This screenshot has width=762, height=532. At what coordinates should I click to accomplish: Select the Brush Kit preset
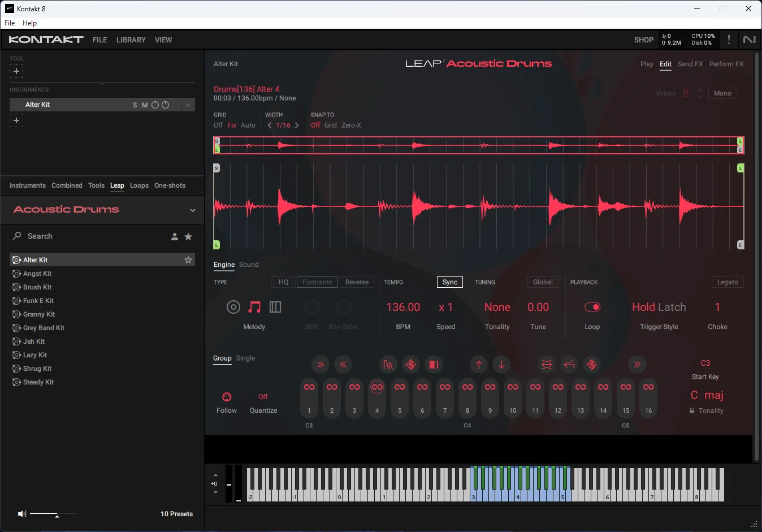(x=102, y=287)
